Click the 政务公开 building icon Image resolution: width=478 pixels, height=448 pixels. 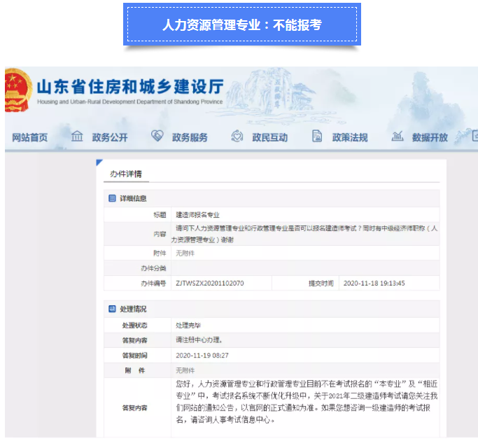(x=77, y=136)
